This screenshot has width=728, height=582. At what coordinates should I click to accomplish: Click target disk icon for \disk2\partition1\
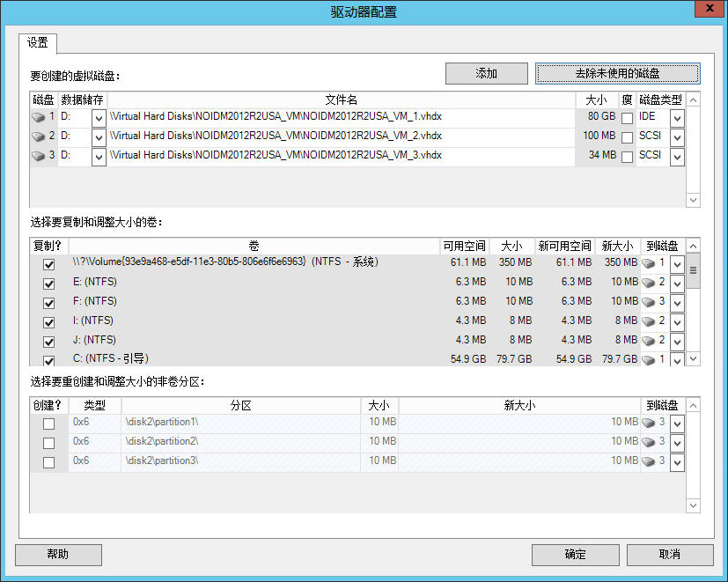[650, 423]
